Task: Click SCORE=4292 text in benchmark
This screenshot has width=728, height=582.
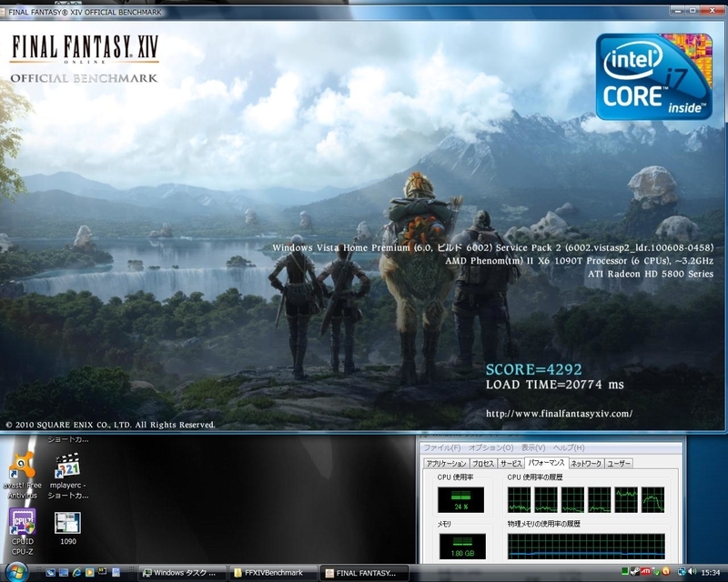Action: tap(533, 369)
